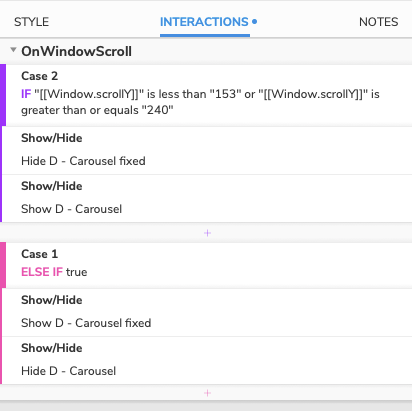This screenshot has width=412, height=411.
Task: Edit the Case 2 IF condition text
Action: pyautogui.click(x=200, y=102)
